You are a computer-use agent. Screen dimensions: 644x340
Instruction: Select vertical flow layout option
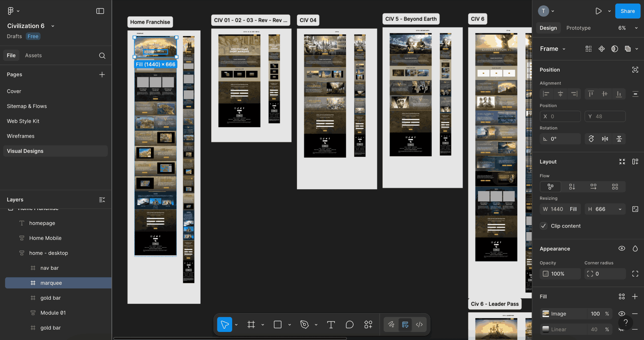572,187
